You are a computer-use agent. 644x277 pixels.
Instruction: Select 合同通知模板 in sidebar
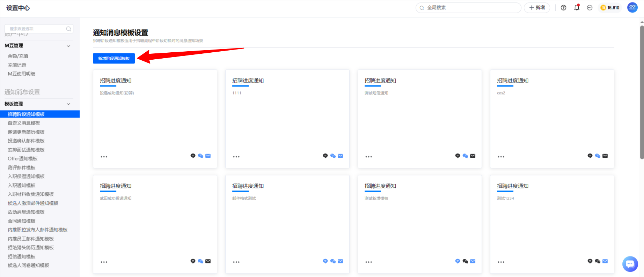[x=22, y=221]
